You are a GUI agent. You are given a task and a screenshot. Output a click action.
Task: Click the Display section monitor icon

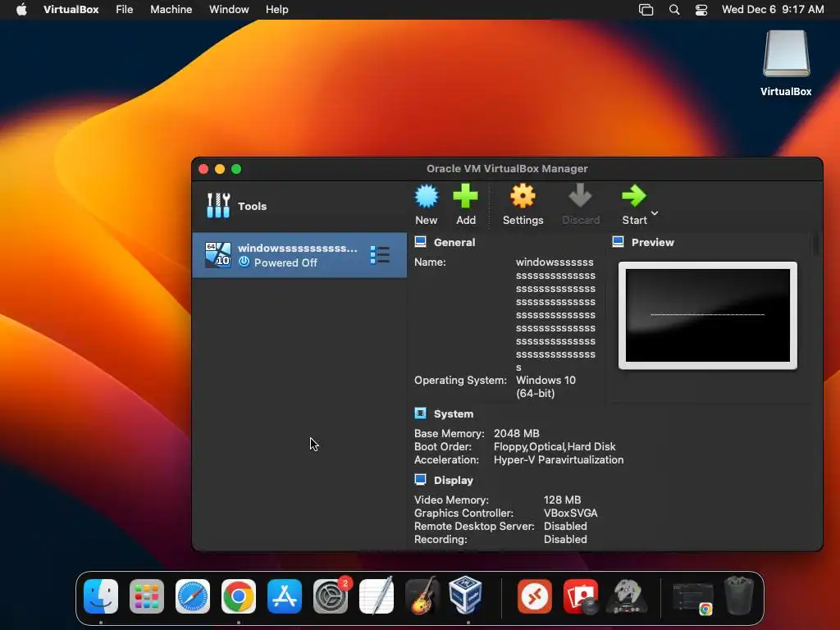pyautogui.click(x=421, y=480)
